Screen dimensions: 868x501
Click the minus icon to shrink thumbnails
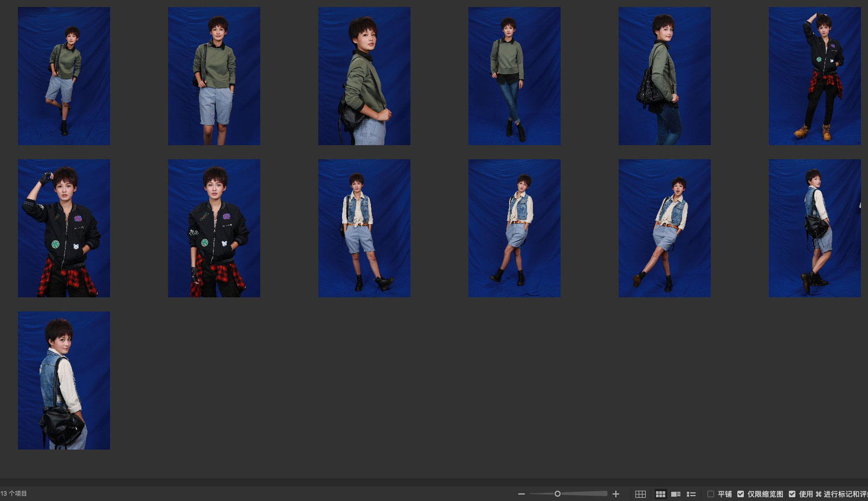tap(521, 494)
